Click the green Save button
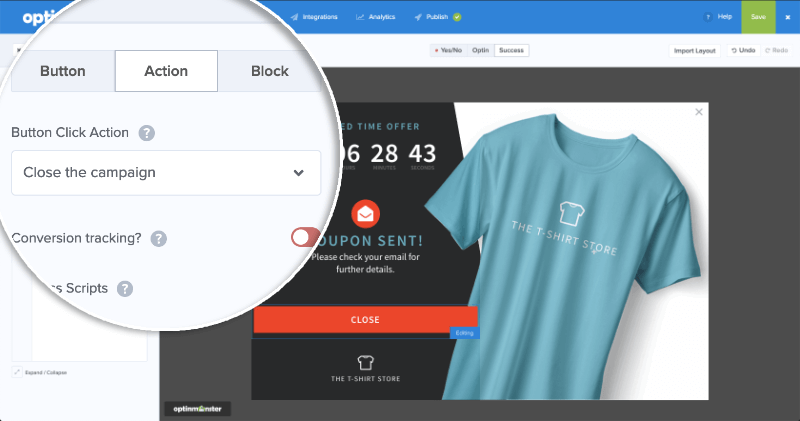This screenshot has width=800, height=421. click(x=758, y=17)
